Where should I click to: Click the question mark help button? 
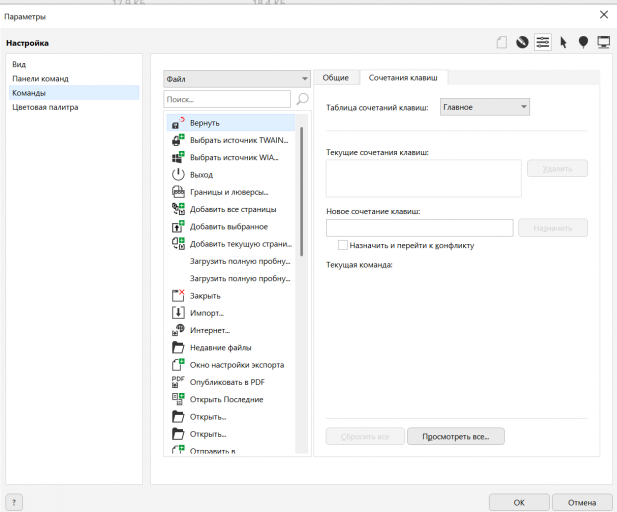pyautogui.click(x=14, y=502)
